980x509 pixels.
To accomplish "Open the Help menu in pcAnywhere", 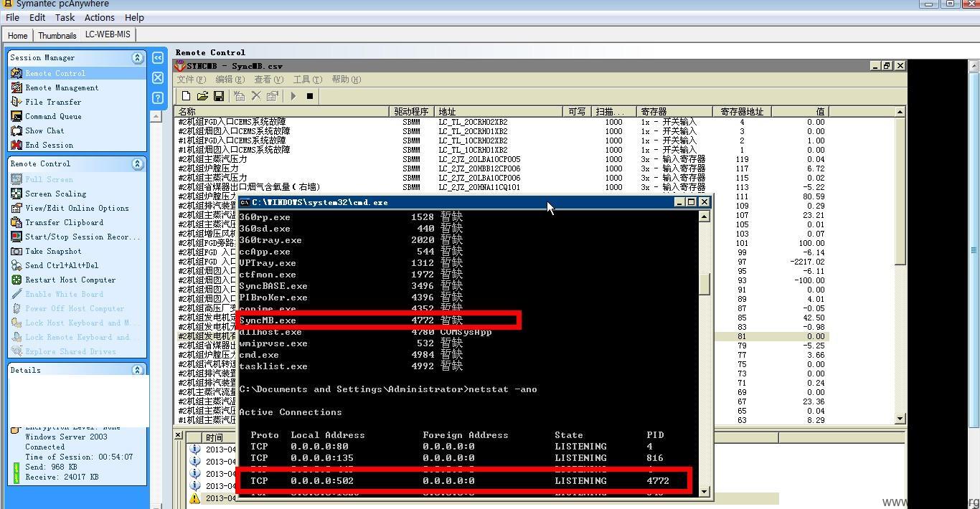I will tap(134, 17).
